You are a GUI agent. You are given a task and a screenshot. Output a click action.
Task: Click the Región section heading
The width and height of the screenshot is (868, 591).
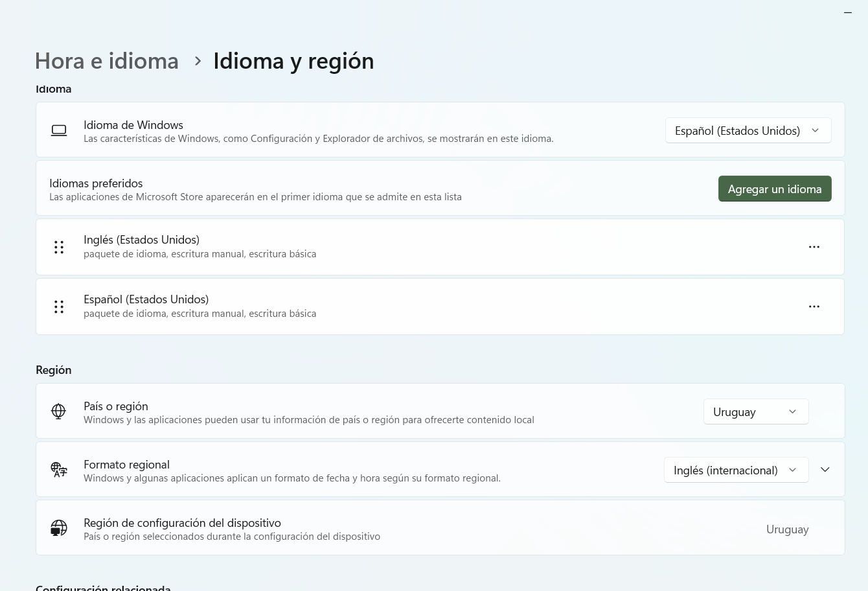(53, 369)
